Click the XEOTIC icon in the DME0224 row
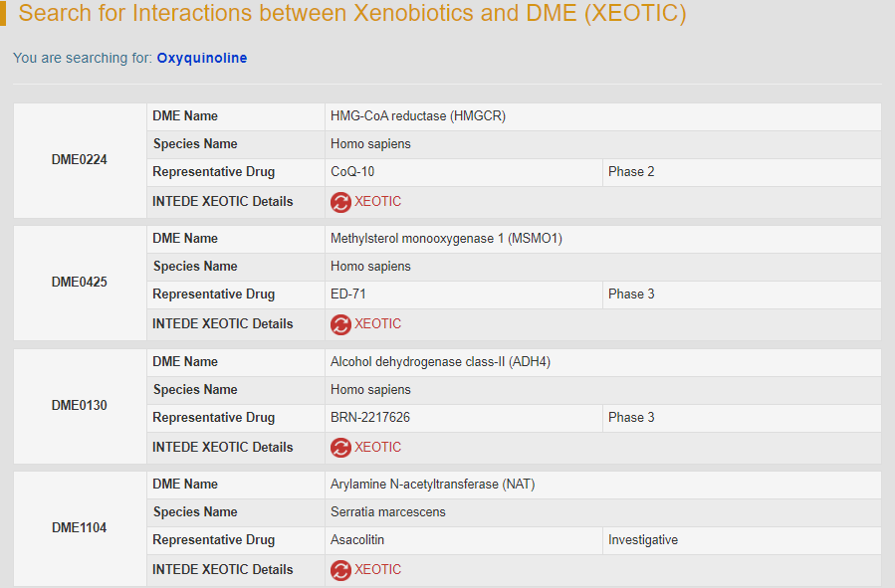 (340, 202)
